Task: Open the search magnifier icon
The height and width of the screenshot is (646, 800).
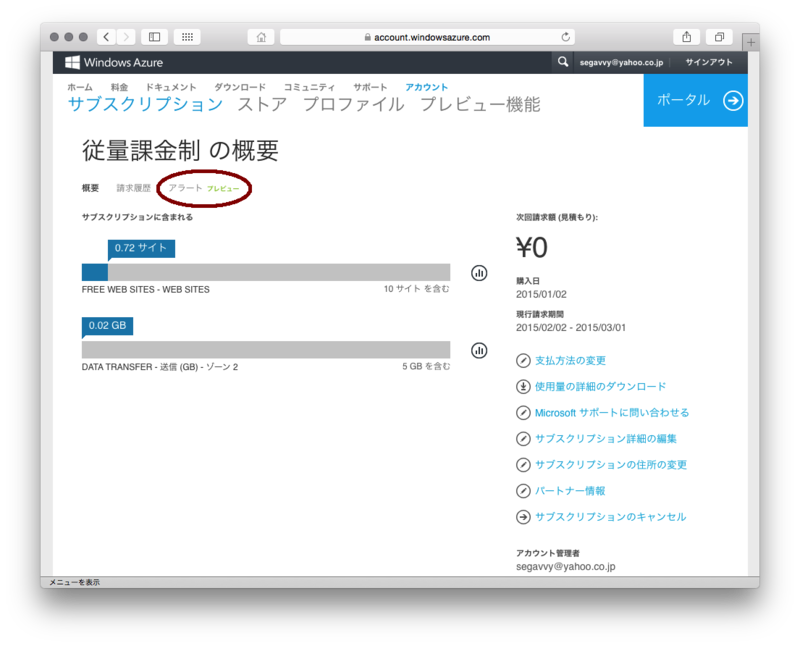Action: [x=563, y=62]
